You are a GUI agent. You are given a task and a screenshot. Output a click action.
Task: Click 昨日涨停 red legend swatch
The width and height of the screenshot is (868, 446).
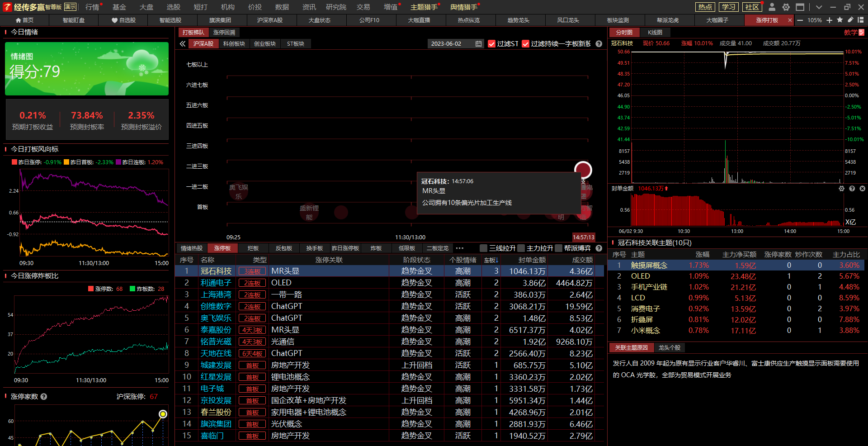tap(14, 162)
